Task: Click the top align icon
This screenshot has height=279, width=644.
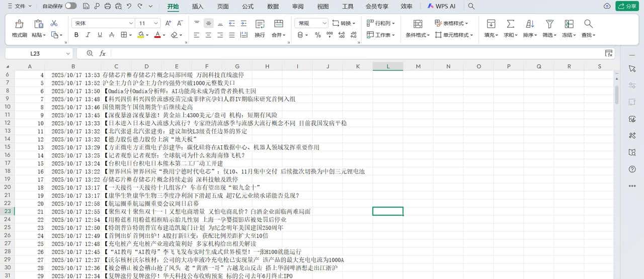Action: click(x=197, y=23)
